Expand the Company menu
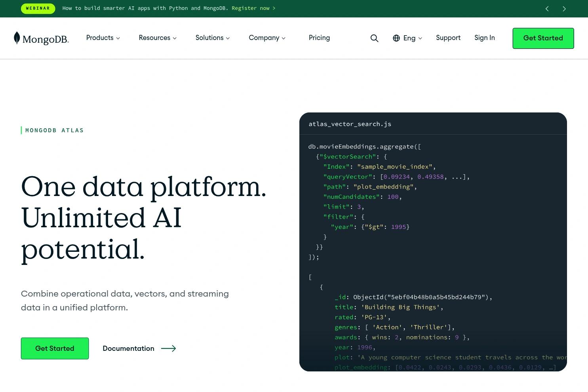588x392 pixels. (267, 38)
